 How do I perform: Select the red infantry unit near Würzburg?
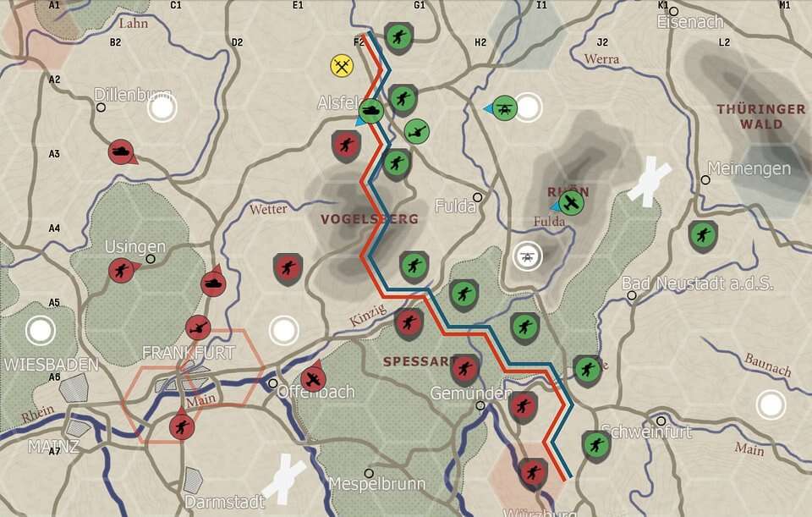click(x=533, y=472)
